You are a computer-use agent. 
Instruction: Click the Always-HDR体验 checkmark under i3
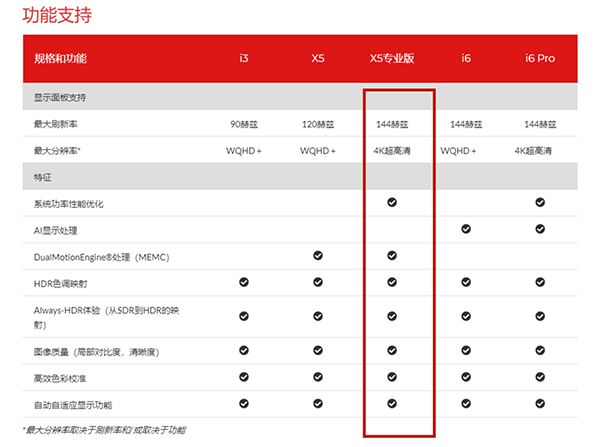point(244,315)
